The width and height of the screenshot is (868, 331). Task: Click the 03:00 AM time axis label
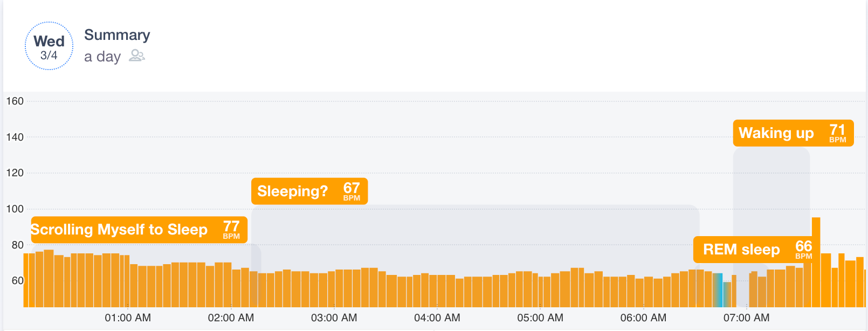pyautogui.click(x=334, y=318)
